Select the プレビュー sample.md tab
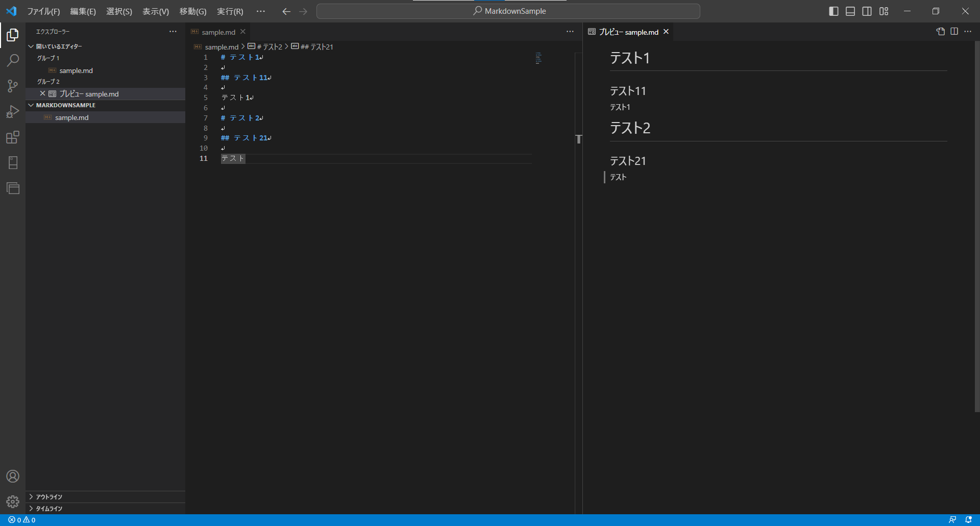This screenshot has width=980, height=526. [x=628, y=32]
